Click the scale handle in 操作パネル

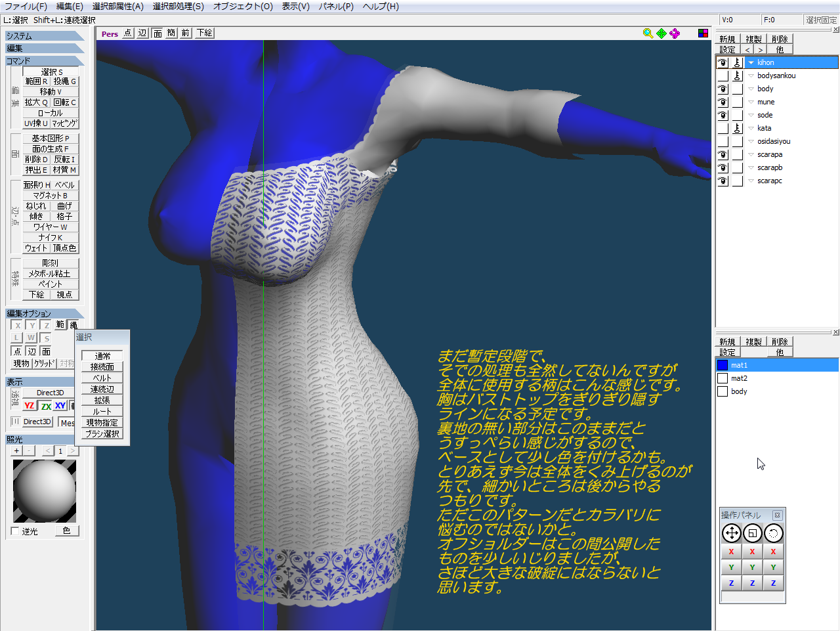(753, 533)
